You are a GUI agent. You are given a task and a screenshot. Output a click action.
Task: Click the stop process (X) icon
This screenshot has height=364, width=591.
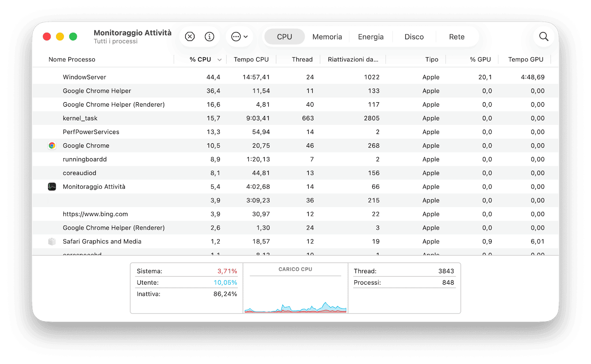click(190, 37)
